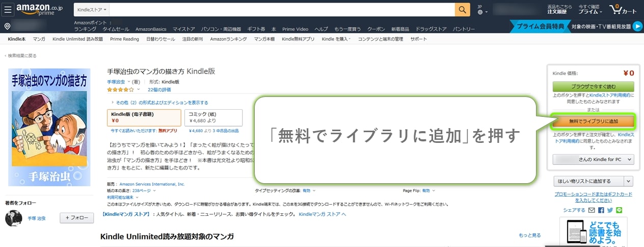Click the blue play arrow in prime banner
Viewport: 644px width, 247px height.
tap(637, 27)
